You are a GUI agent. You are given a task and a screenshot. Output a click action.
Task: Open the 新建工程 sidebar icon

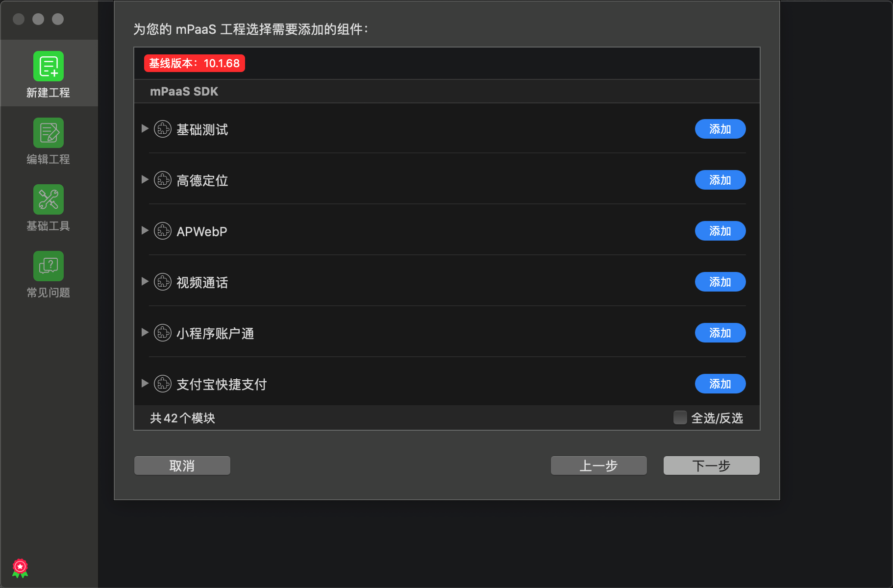tap(49, 66)
